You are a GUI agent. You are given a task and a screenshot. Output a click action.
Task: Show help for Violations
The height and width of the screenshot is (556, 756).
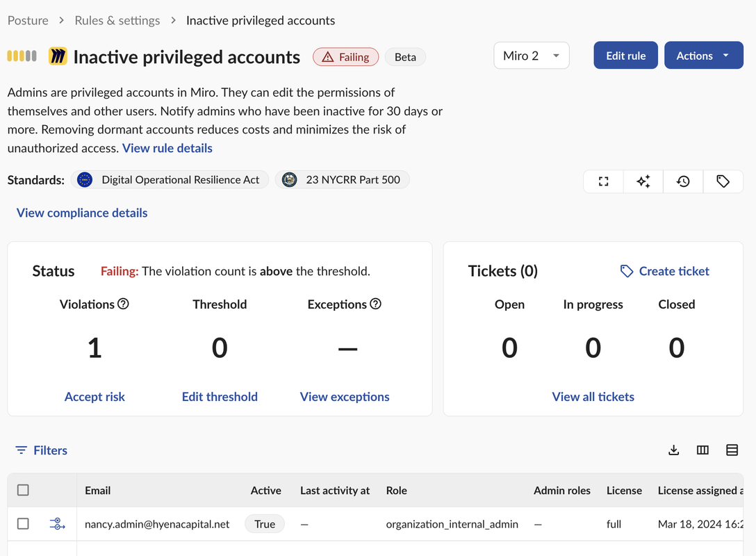124,304
